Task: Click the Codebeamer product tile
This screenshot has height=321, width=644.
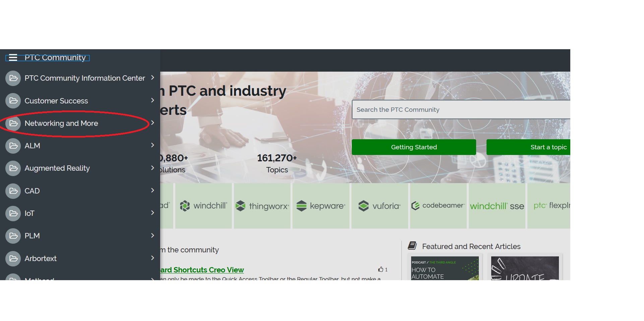Action: [x=438, y=206]
